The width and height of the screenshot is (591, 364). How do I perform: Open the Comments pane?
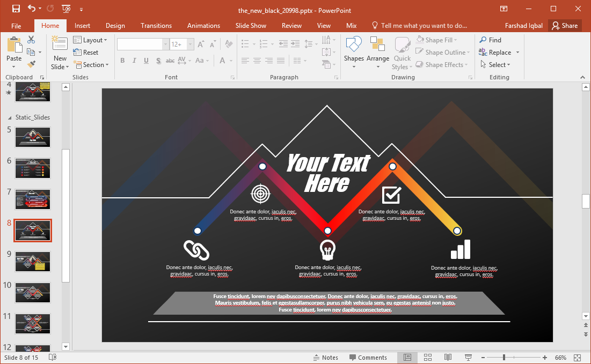click(368, 358)
